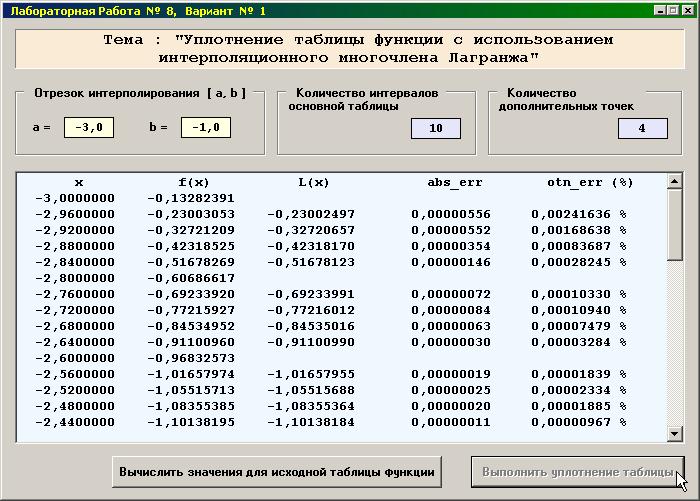The width and height of the screenshot is (700, 501).
Task: Select the abs_err value 0,00000552
Action: coord(451,230)
